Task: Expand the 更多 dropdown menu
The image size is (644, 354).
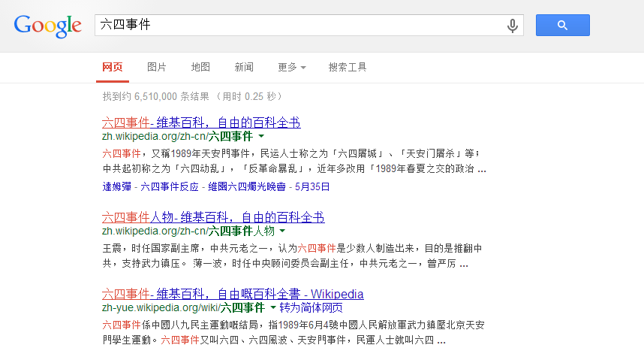Action: tap(291, 67)
